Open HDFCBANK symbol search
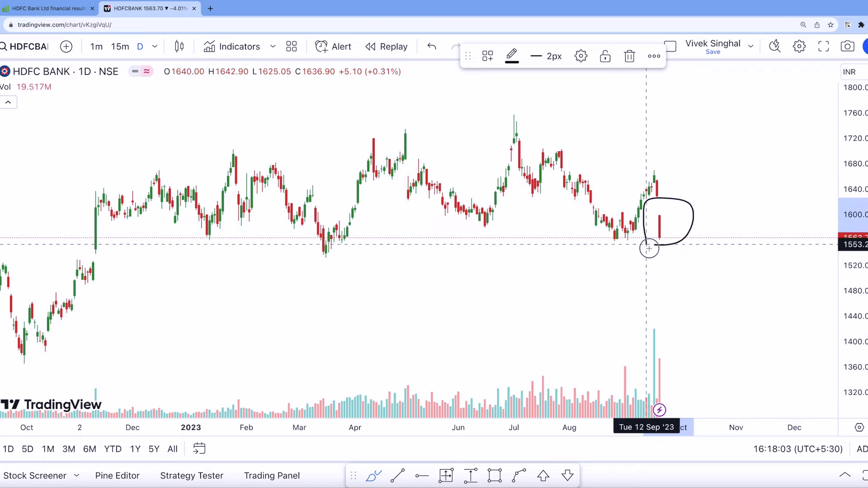Viewport: 868px width, 488px height. 25,47
